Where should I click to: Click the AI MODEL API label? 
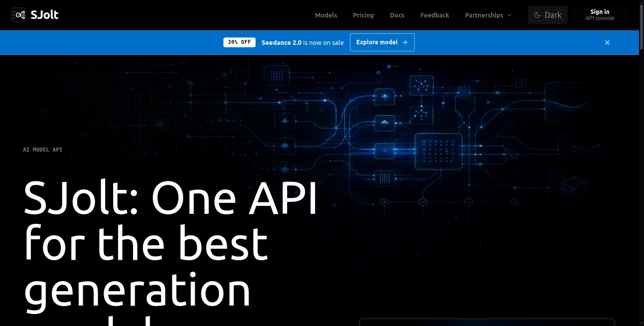pyautogui.click(x=43, y=150)
